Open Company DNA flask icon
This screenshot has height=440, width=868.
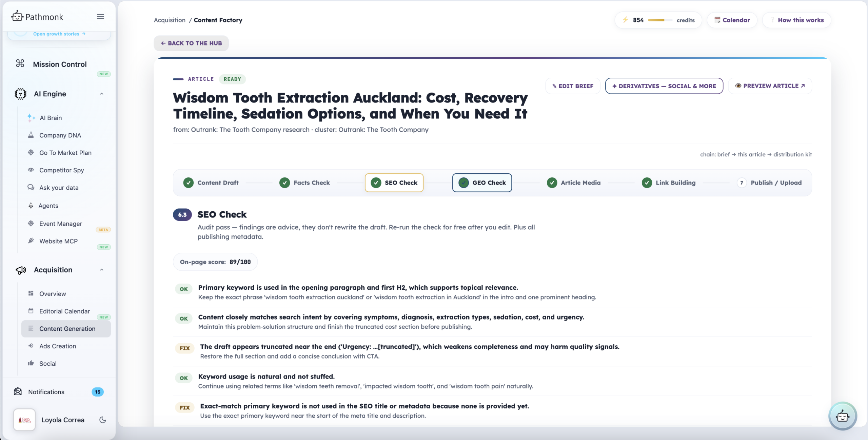pos(31,135)
